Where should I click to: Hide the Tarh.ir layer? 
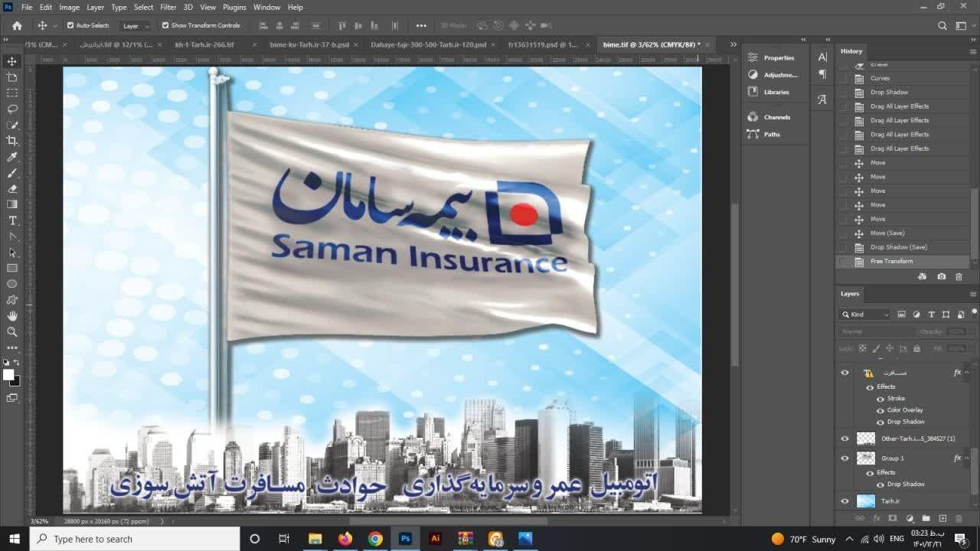coord(845,501)
